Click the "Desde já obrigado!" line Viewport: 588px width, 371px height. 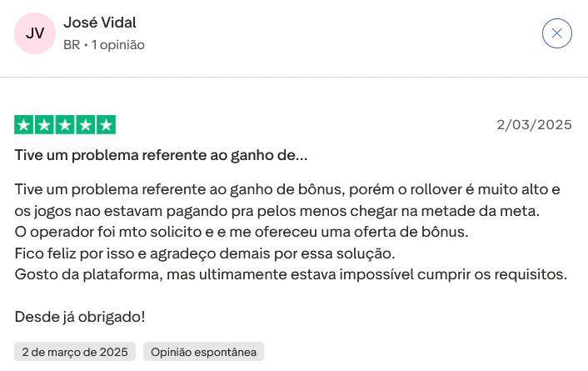click(80, 317)
